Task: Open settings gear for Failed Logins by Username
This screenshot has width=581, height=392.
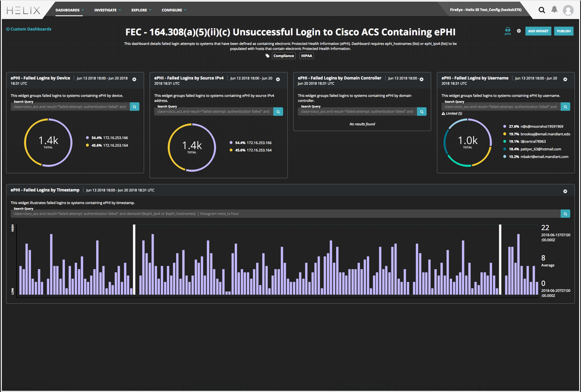Action: click(x=565, y=79)
